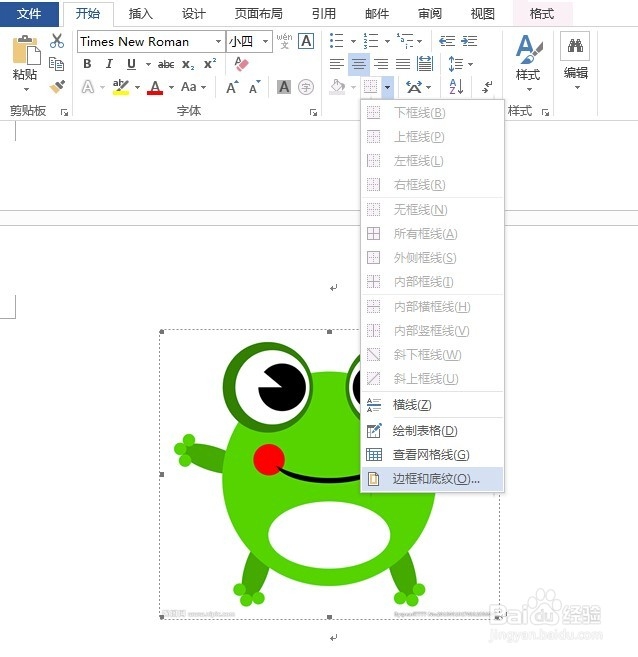
Task: Copy selection using the copy icon
Action: tap(57, 64)
